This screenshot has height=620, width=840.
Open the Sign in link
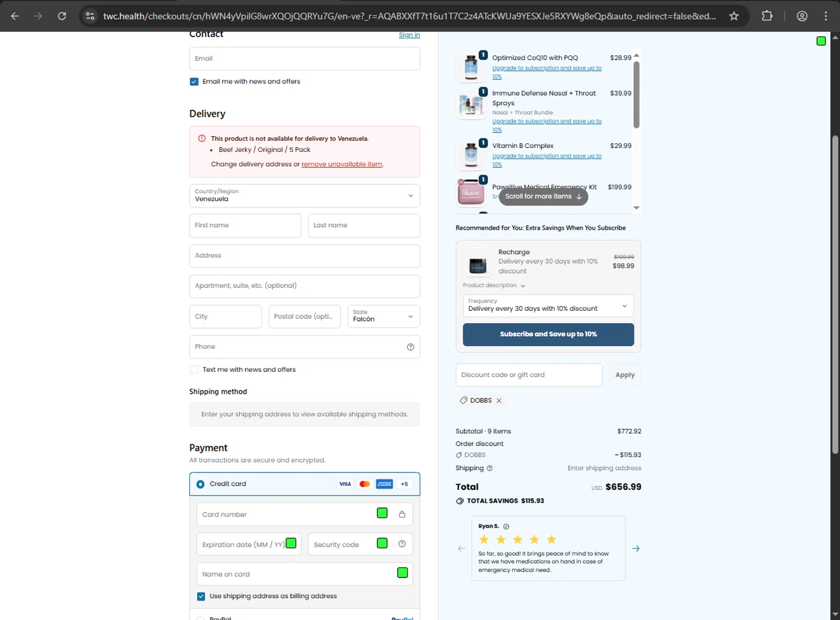[409, 35]
